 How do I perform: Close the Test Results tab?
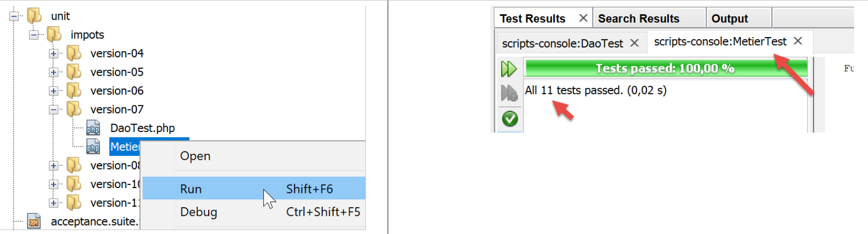[x=583, y=18]
